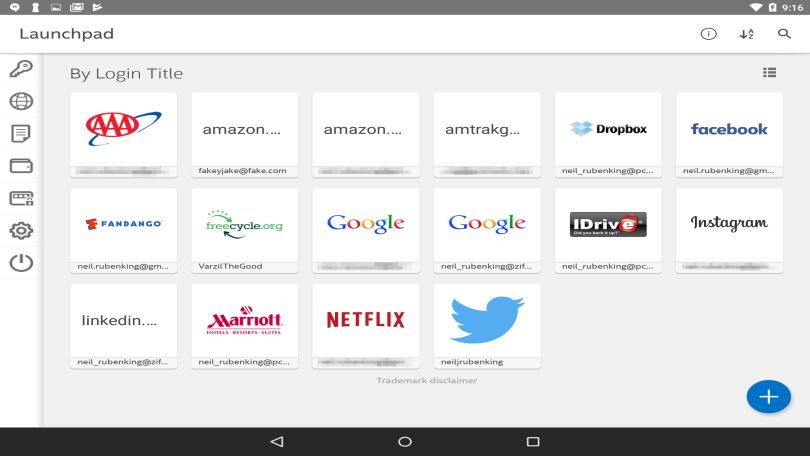Click the Launchpad title text
This screenshot has height=456, width=810.
67,34
